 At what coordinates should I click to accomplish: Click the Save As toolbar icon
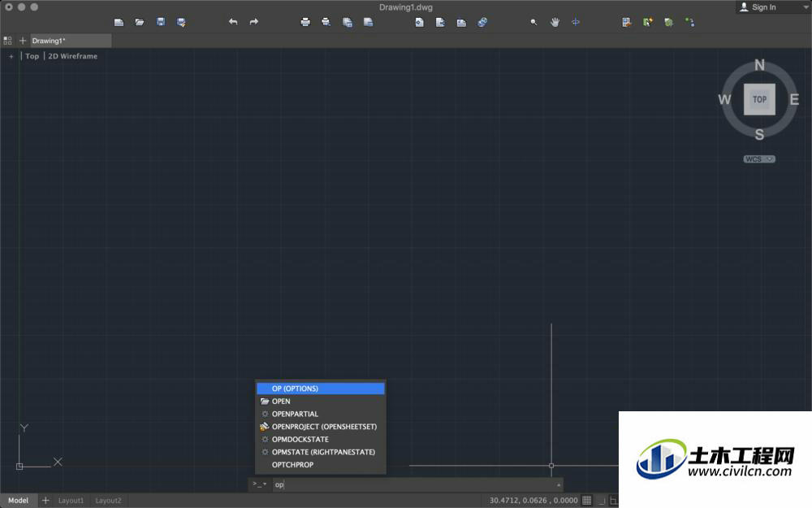181,22
